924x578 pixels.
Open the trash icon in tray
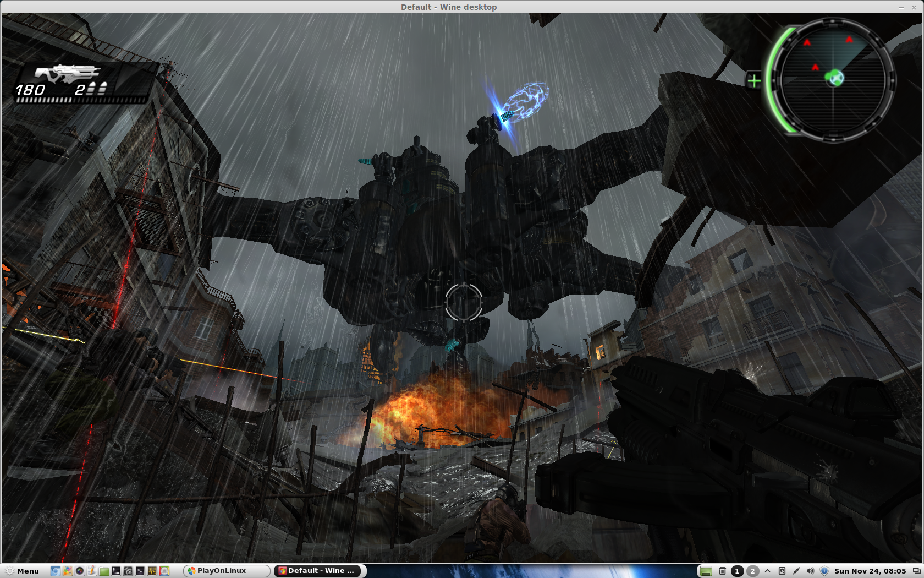723,571
